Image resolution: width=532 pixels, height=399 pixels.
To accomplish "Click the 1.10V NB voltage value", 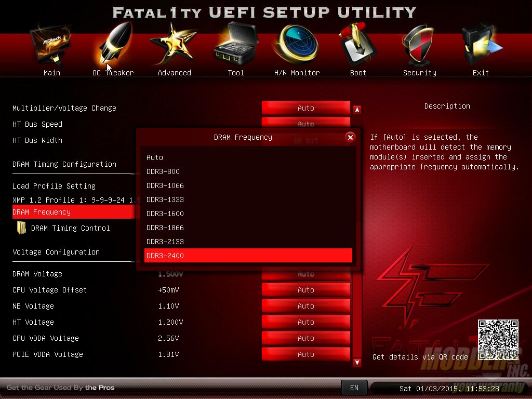I will 168,306.
